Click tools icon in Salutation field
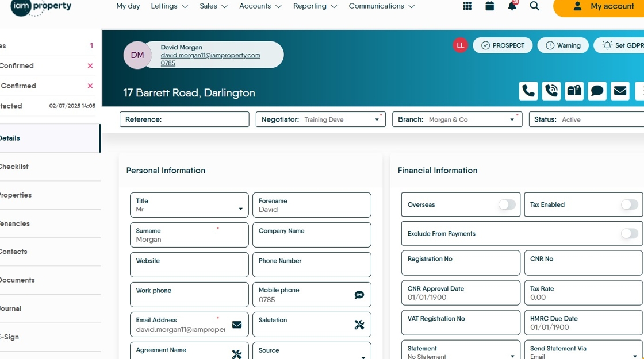Image resolution: width=644 pixels, height=359 pixels. click(x=359, y=325)
